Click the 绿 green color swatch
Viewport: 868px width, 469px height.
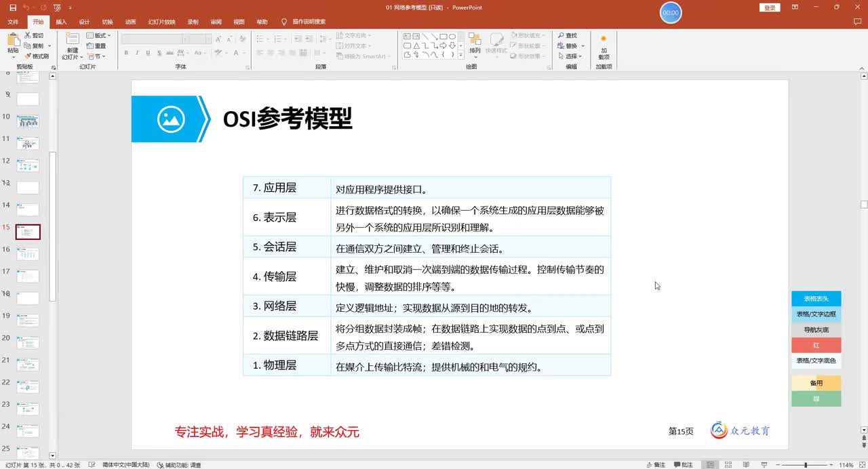click(x=816, y=399)
